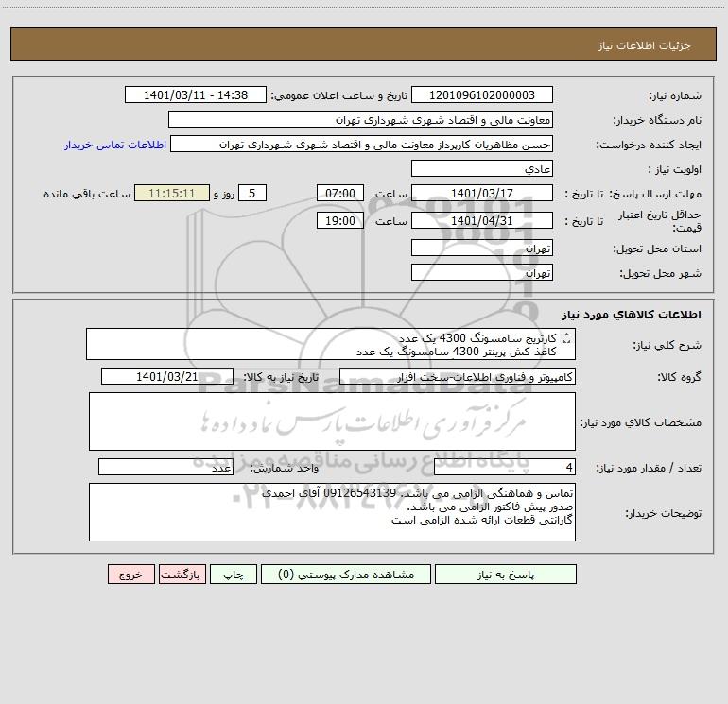Image resolution: width=728 pixels, height=704 pixels.
Task: Click the چاپ print button
Action: (234, 574)
